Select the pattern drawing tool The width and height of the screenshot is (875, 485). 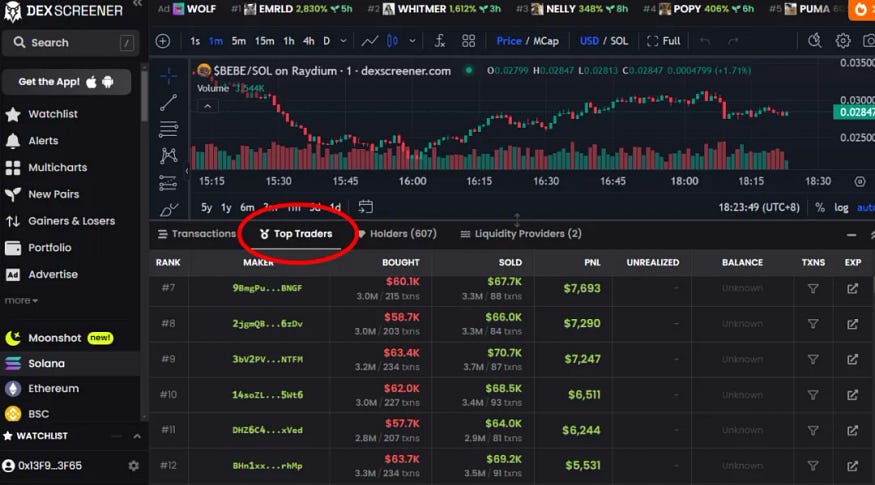(x=169, y=156)
